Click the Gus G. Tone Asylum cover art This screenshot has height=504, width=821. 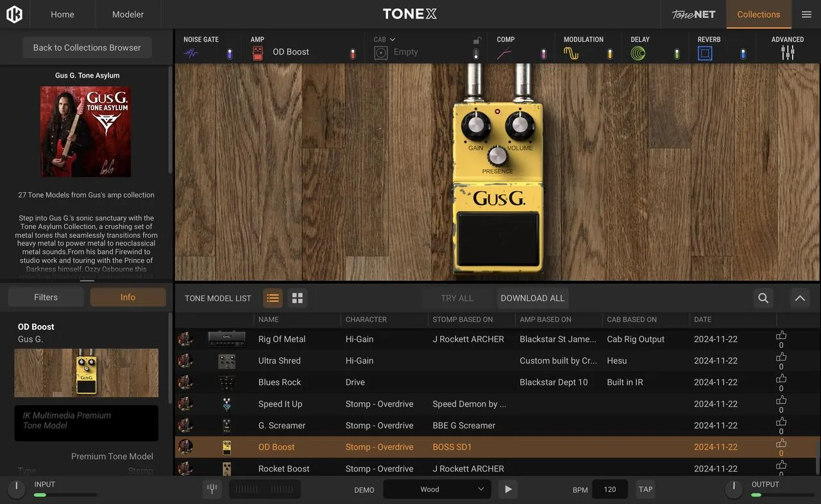pyautogui.click(x=86, y=132)
